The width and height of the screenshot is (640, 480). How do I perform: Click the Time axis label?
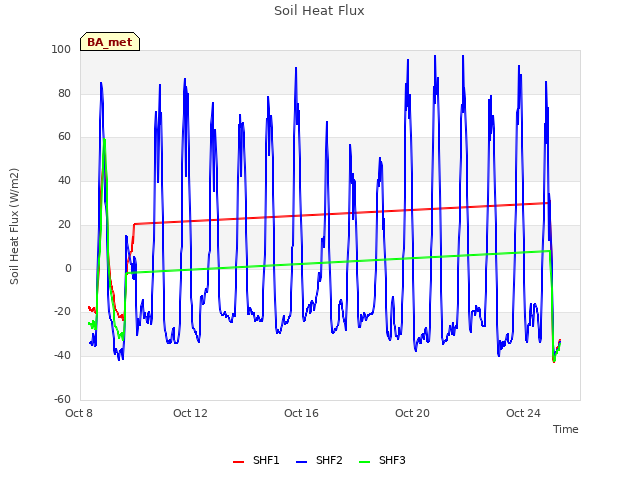566,429
